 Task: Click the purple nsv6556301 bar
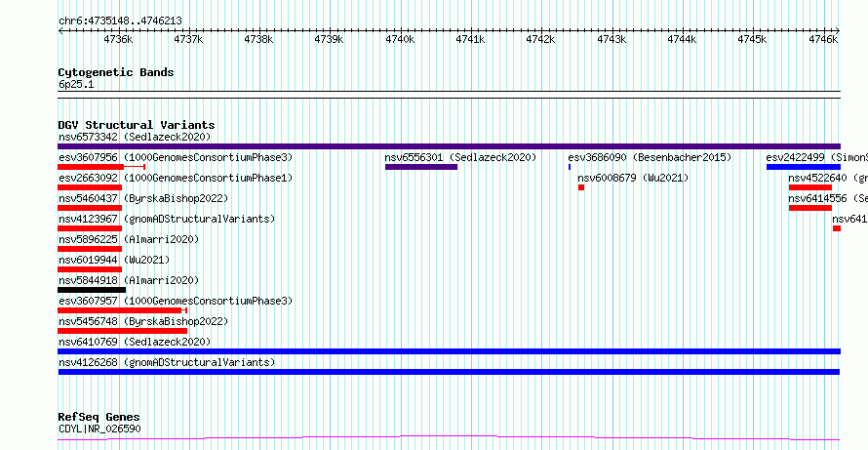[x=421, y=167]
